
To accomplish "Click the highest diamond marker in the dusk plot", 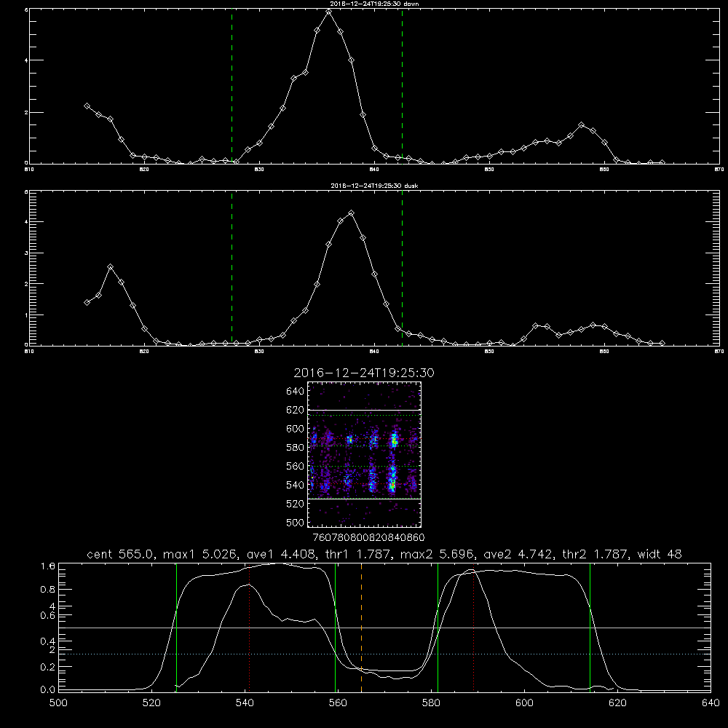I will click(x=352, y=213).
